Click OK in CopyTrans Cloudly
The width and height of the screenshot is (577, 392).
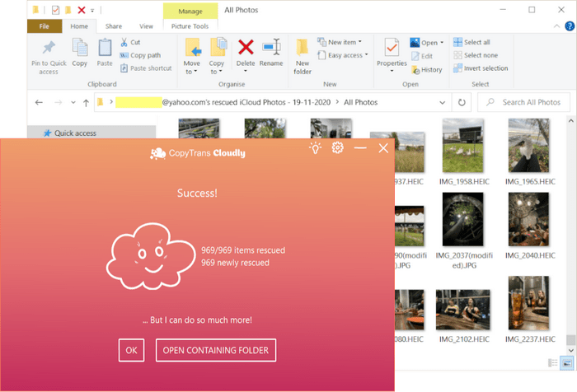(x=131, y=350)
